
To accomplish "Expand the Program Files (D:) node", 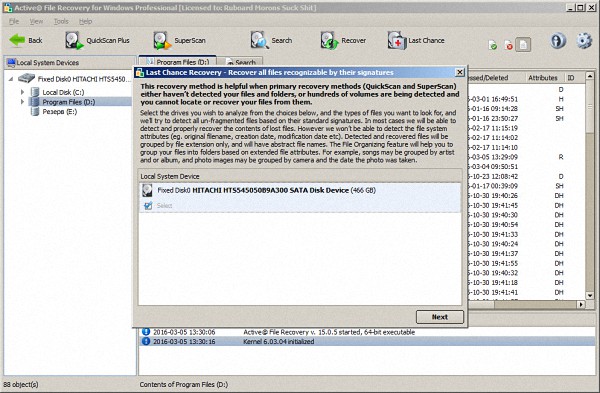I will coord(22,102).
